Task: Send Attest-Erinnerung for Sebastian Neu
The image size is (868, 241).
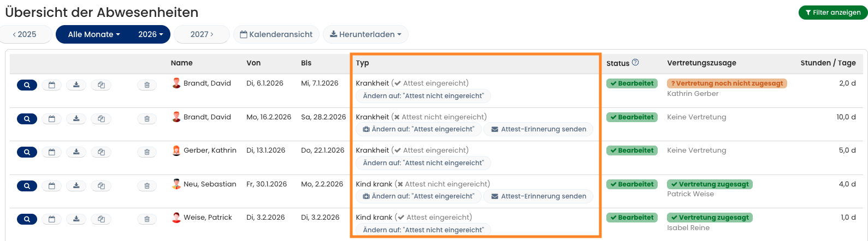Action: [539, 196]
